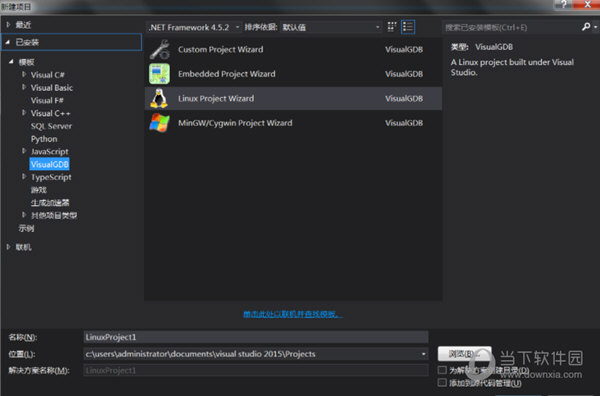This screenshot has width=600, height=396.
Task: Click the location path input field
Action: pyautogui.click(x=256, y=354)
